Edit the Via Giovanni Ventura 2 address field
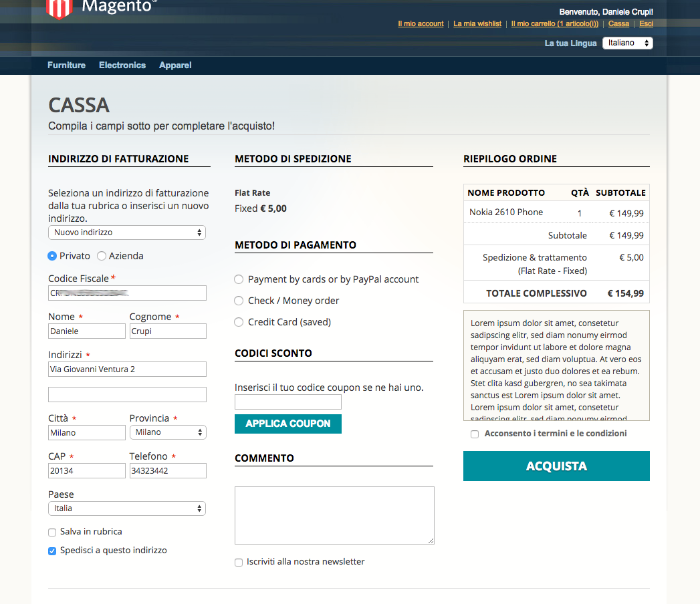The width and height of the screenshot is (700, 604). 127,369
